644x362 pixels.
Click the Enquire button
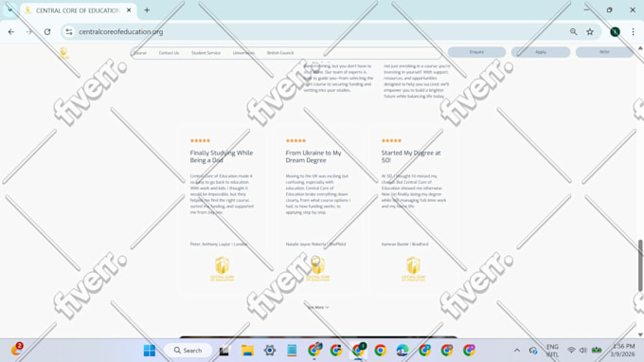coord(476,52)
